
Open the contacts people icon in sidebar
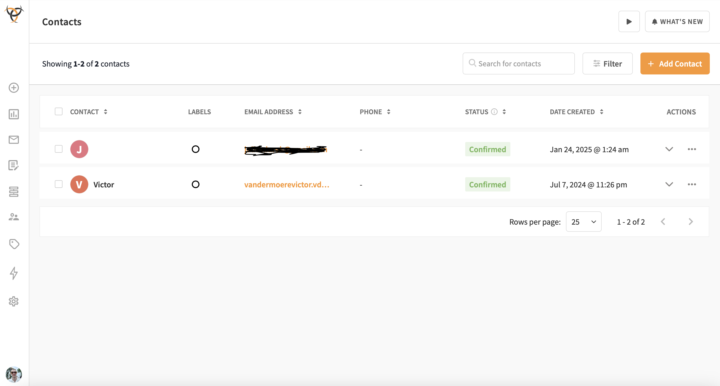pos(14,217)
